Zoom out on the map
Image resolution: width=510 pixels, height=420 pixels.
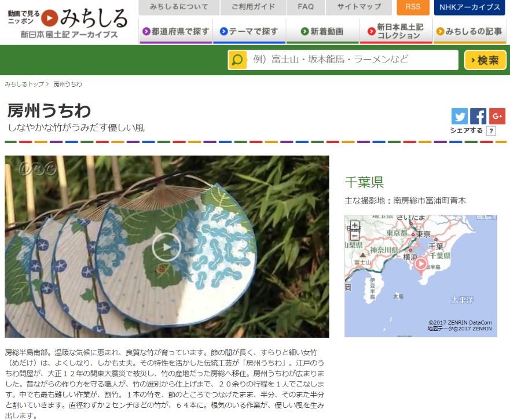pyautogui.click(x=354, y=236)
